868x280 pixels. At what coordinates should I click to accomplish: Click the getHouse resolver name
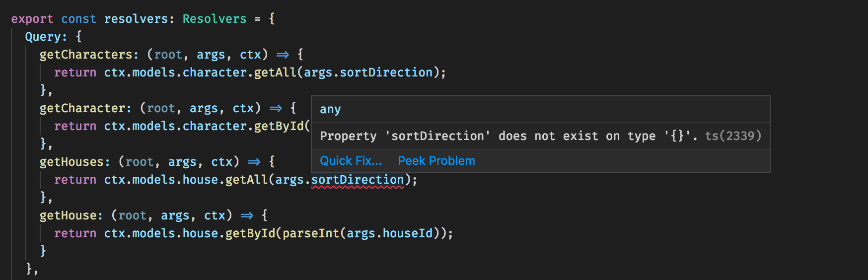pyautogui.click(x=68, y=215)
